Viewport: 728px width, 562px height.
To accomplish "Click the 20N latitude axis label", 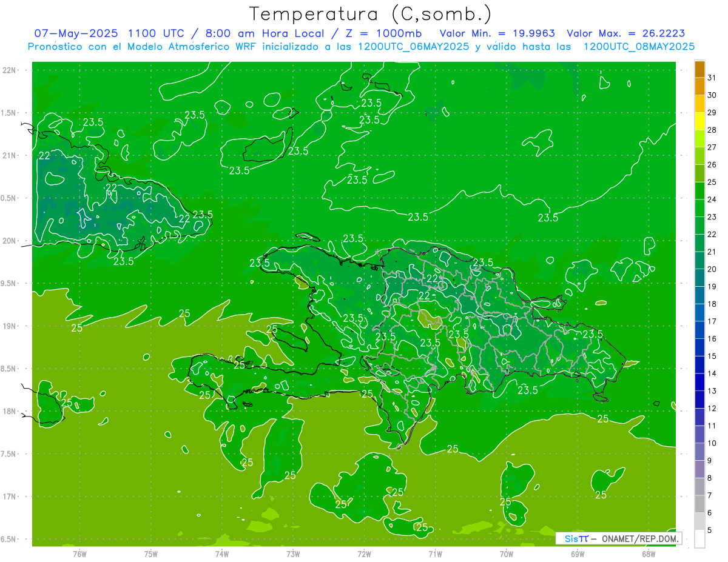I will 10,241.
